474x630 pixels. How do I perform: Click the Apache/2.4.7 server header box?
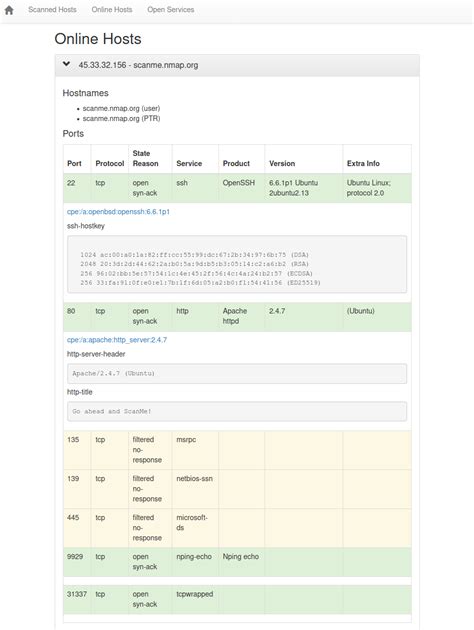pyautogui.click(x=237, y=374)
